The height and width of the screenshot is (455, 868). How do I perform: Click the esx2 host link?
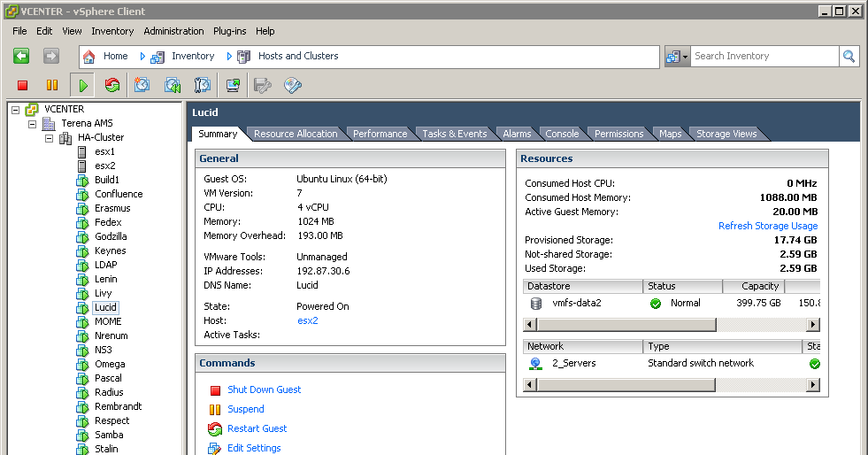pos(307,320)
